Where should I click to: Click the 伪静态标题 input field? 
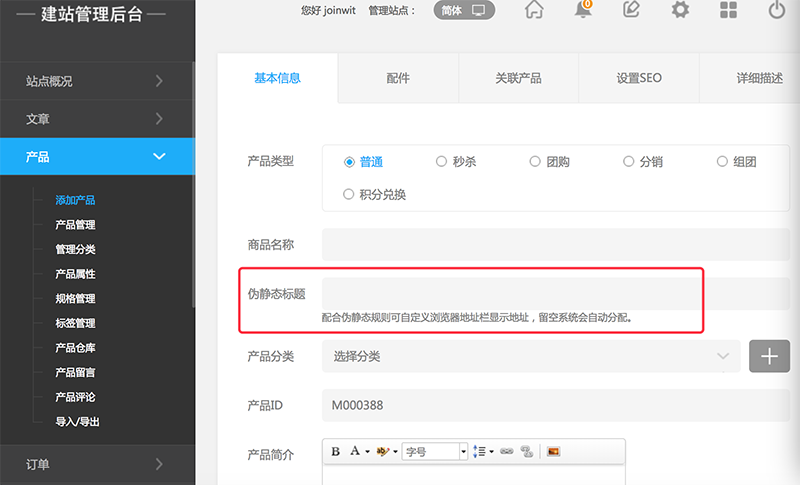[512, 293]
